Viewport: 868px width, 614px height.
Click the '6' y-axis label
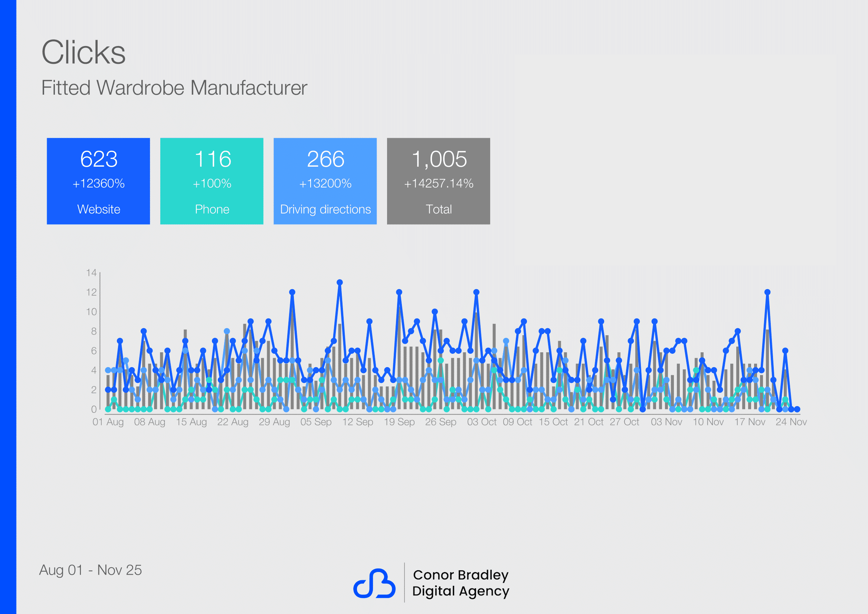point(94,350)
